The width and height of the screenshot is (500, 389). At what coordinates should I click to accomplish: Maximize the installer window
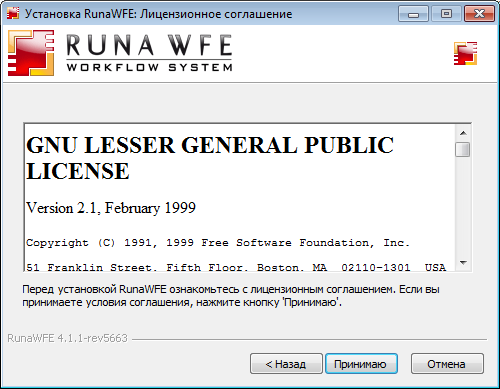[446, 14]
